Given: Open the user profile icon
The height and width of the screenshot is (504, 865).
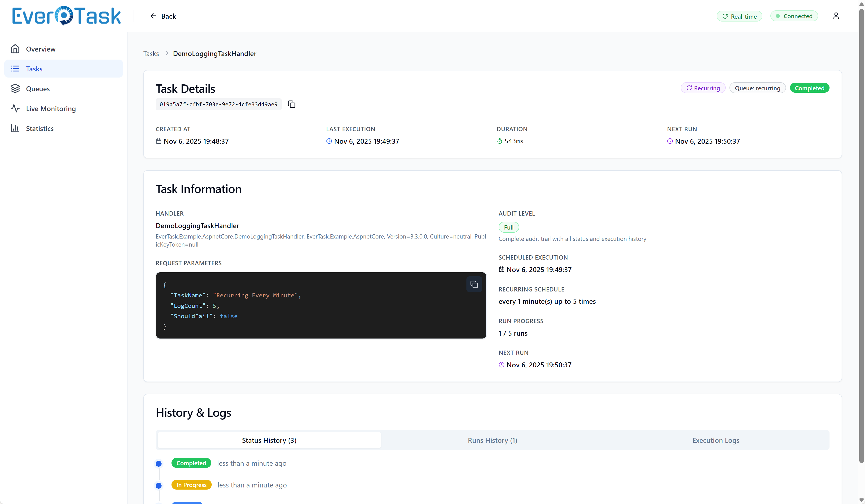Looking at the screenshot, I should coord(836,16).
